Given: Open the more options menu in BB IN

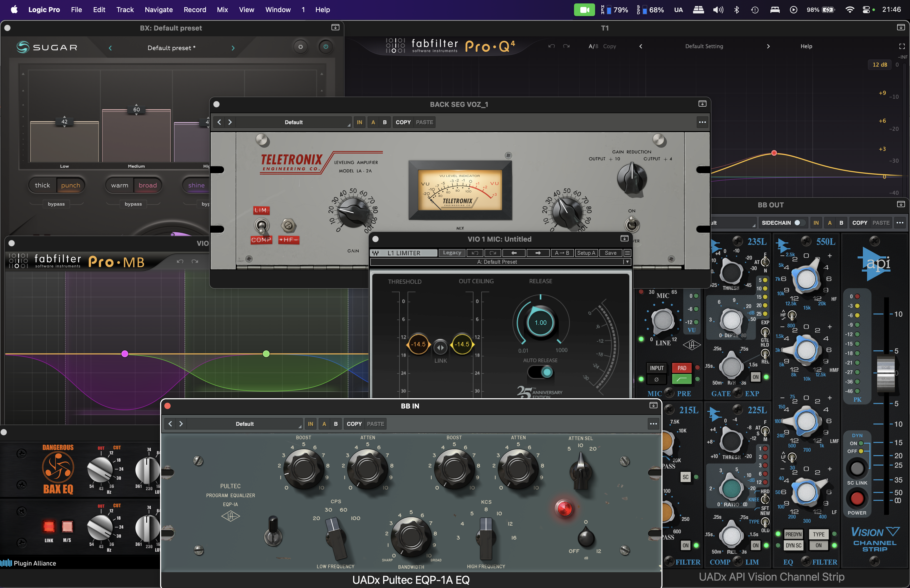Looking at the screenshot, I should click(x=653, y=424).
